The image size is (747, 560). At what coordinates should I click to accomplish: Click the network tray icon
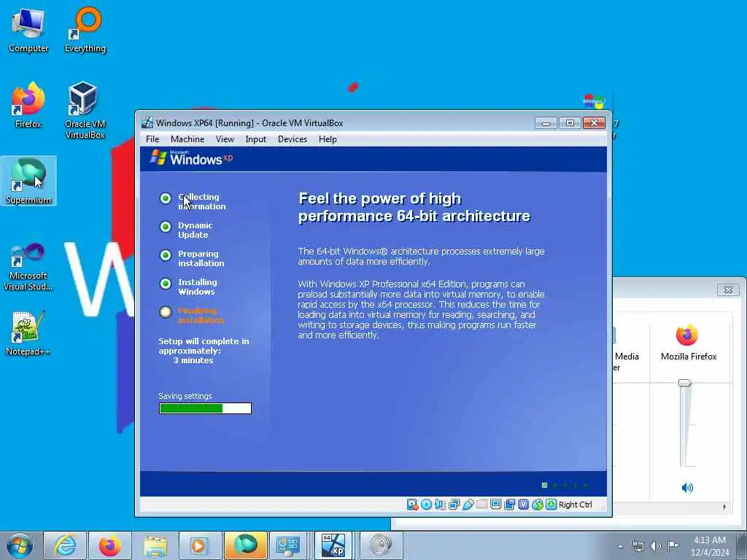[638, 546]
